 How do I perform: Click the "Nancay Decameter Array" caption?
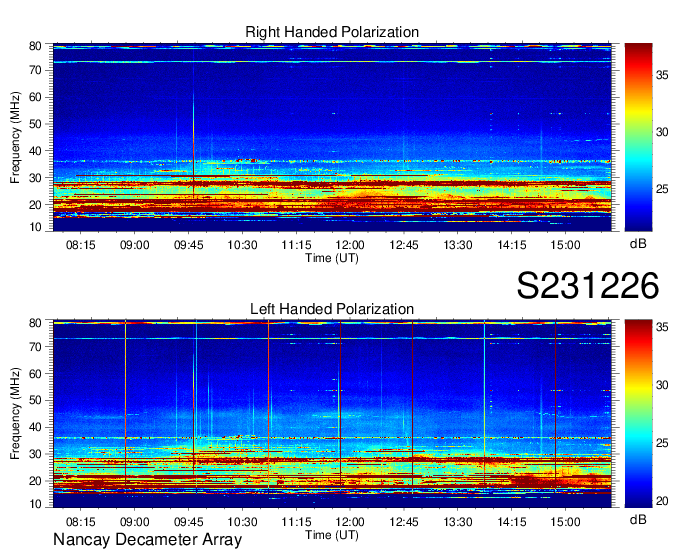point(147,540)
